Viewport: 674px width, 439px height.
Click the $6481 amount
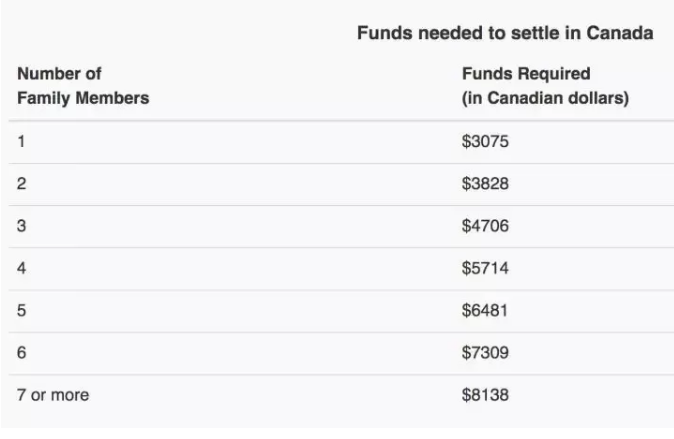tap(484, 310)
